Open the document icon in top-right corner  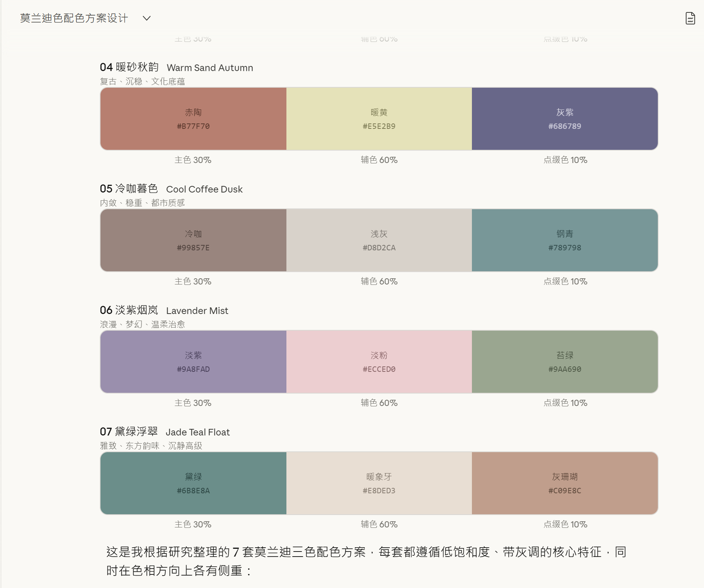(690, 18)
